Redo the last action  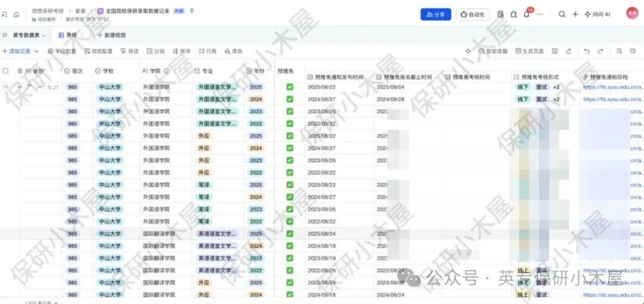click(x=600, y=51)
